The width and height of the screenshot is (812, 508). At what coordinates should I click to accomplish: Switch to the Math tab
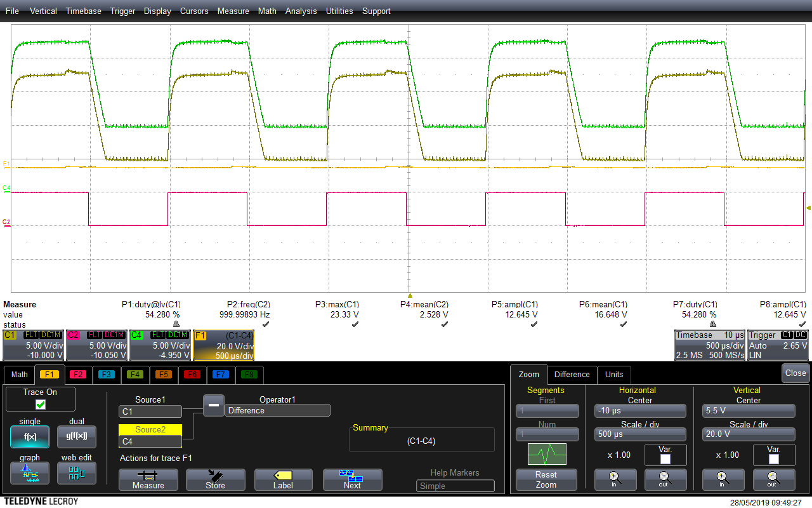tap(19, 374)
